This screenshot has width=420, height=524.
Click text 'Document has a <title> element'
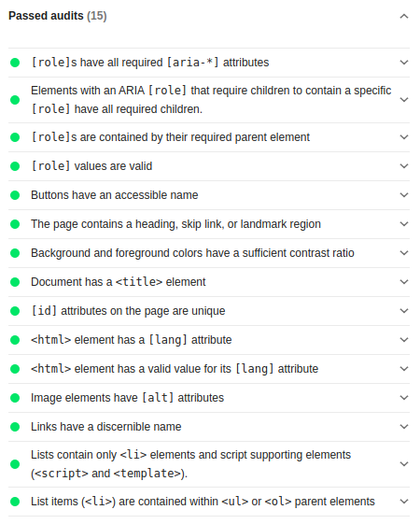point(119,282)
